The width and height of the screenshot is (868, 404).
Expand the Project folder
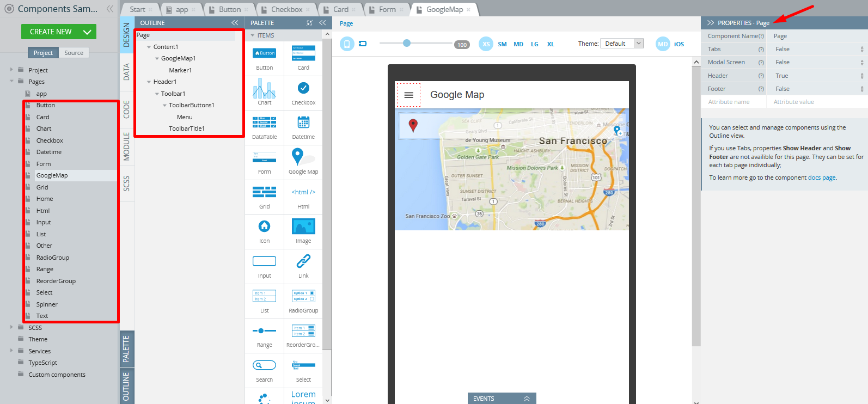pos(11,70)
